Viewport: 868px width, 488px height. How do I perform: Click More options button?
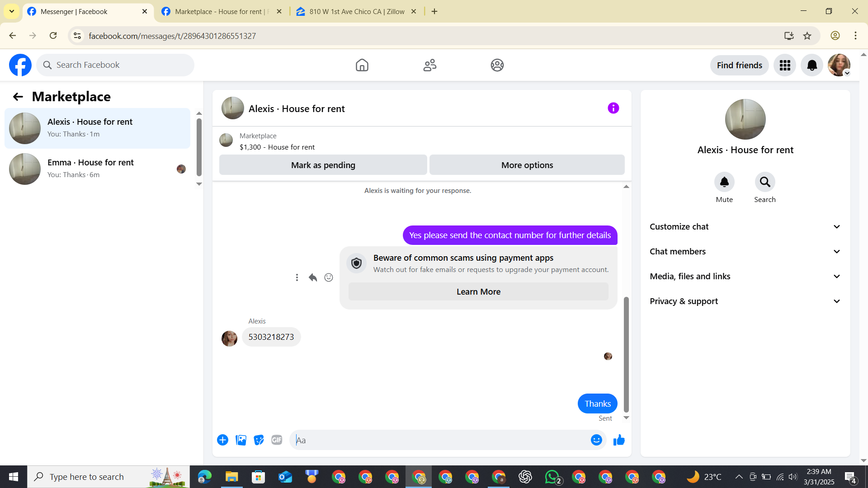[527, 165]
